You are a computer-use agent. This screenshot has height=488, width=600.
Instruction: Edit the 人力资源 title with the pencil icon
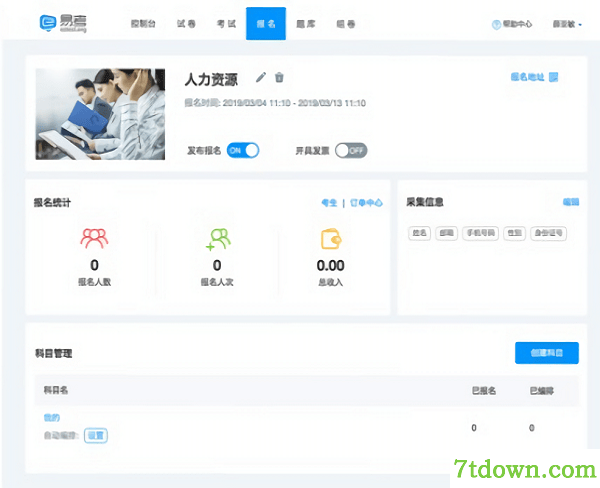click(x=261, y=77)
